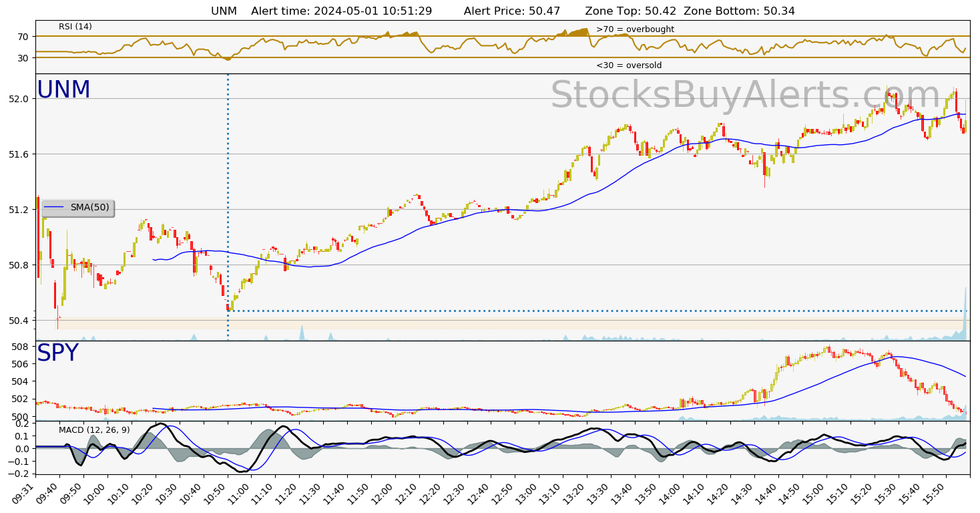Select the 51.2 price axis label

click(x=19, y=210)
